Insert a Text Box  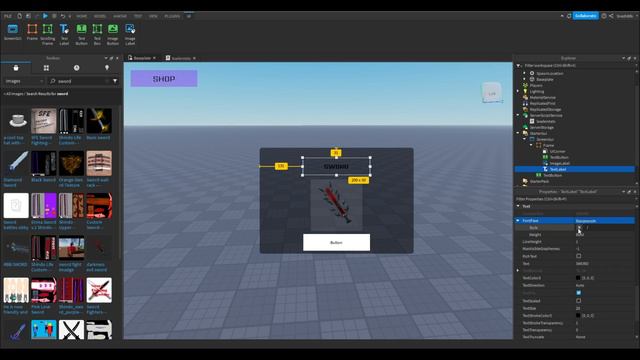[x=97, y=34]
